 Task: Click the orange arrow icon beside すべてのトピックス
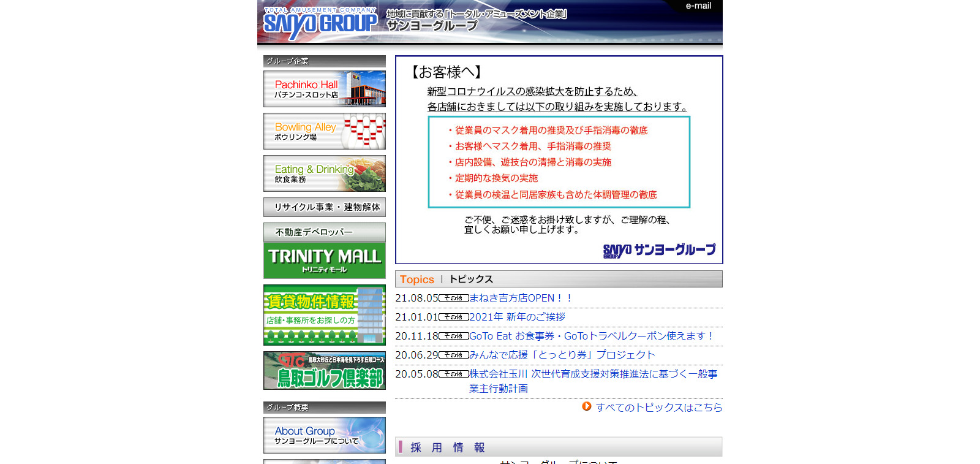pyautogui.click(x=587, y=406)
